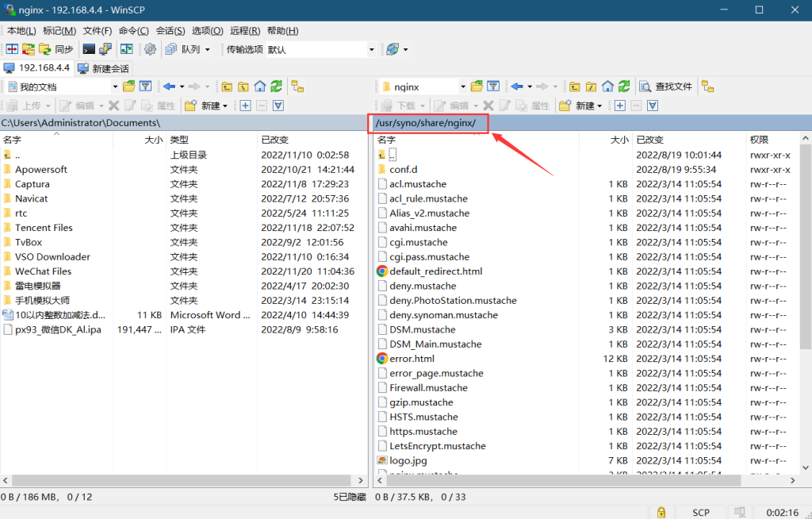
Task: Open the 命令(C) menu
Action: click(133, 31)
